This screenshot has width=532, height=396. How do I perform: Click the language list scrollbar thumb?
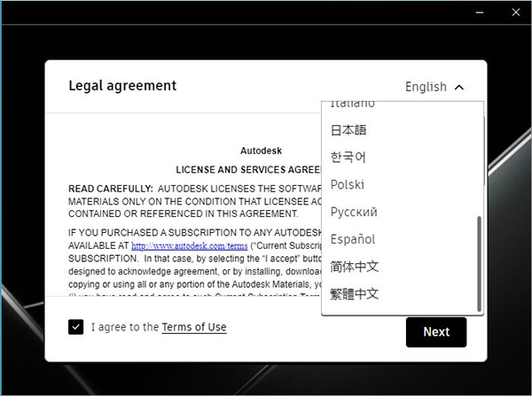click(479, 264)
